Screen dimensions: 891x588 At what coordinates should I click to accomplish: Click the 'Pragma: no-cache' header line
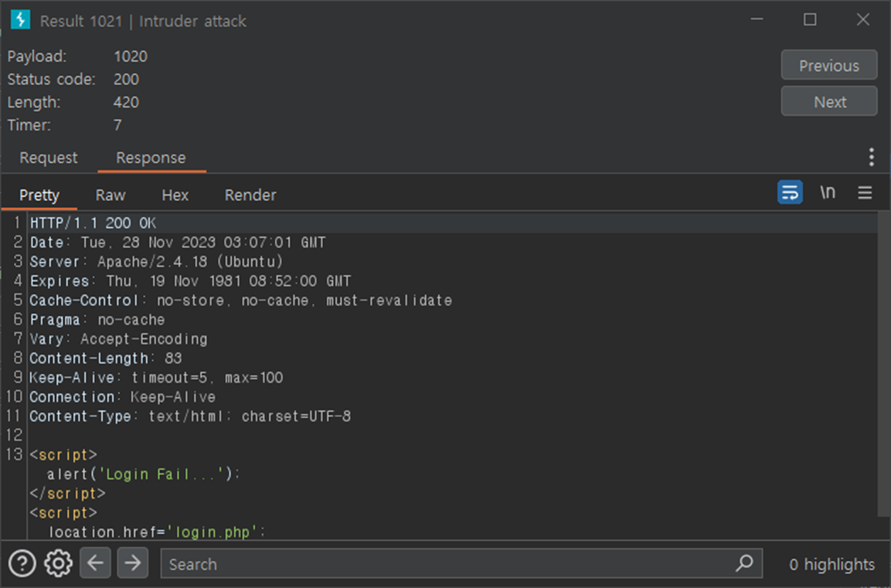click(97, 320)
